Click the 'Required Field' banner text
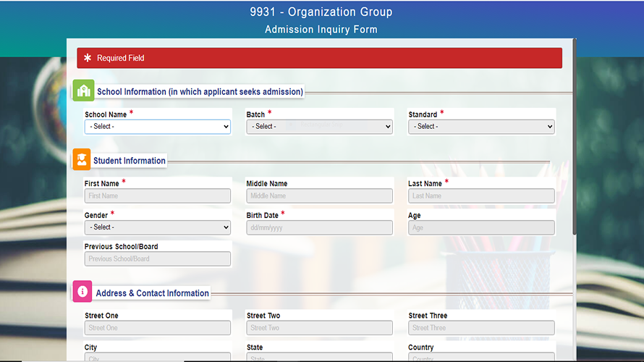Viewport: 644px width, 362px height. pyautogui.click(x=120, y=58)
